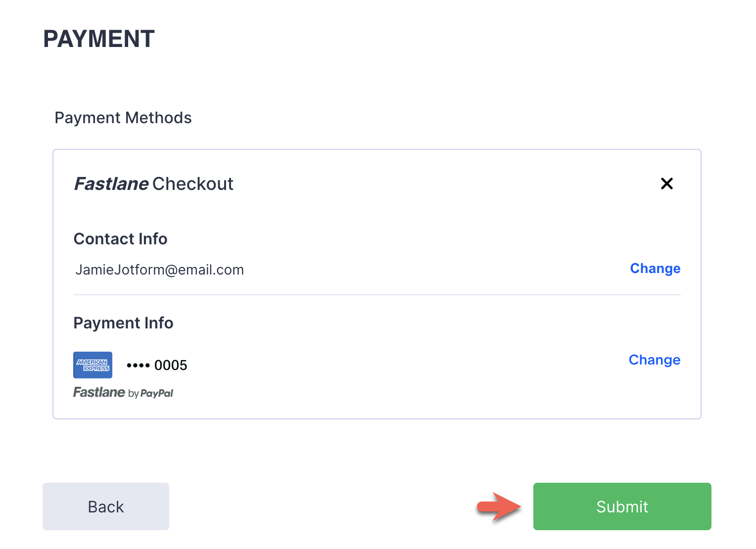Click the "by" text in Fastlane footer logo
Screen dimensions: 756x549
133,394
